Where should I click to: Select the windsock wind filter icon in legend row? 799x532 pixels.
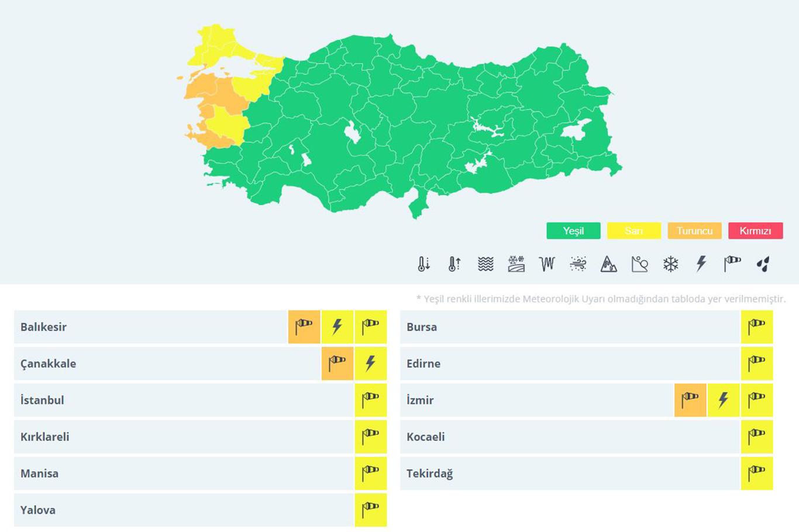[x=732, y=264]
